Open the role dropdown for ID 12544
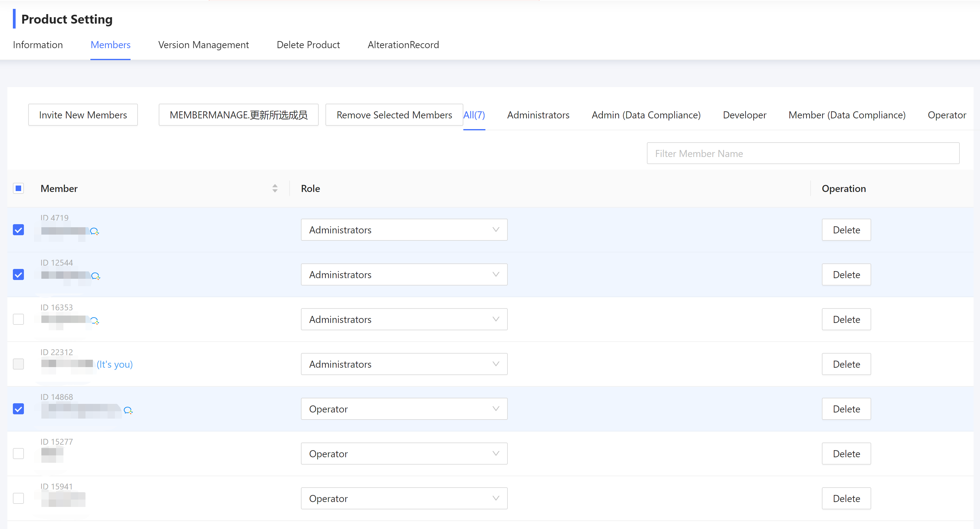The height and width of the screenshot is (529, 980). point(404,274)
